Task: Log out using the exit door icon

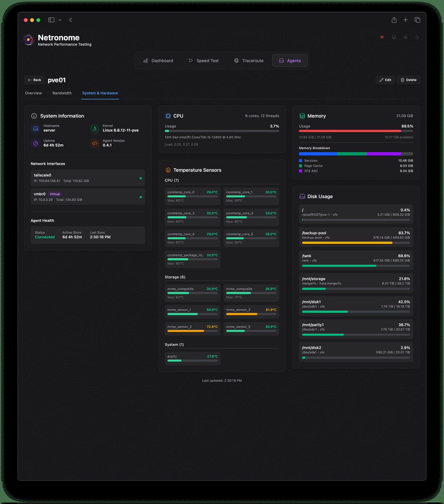Action: (417, 37)
